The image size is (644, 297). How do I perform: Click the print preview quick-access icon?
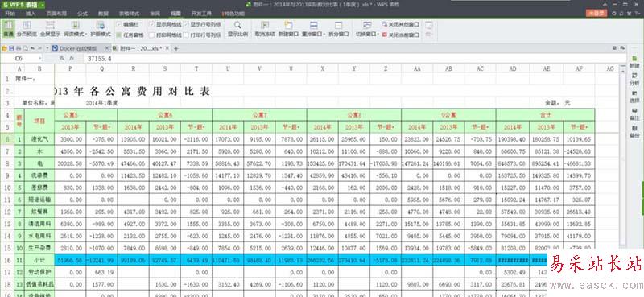pos(25,48)
